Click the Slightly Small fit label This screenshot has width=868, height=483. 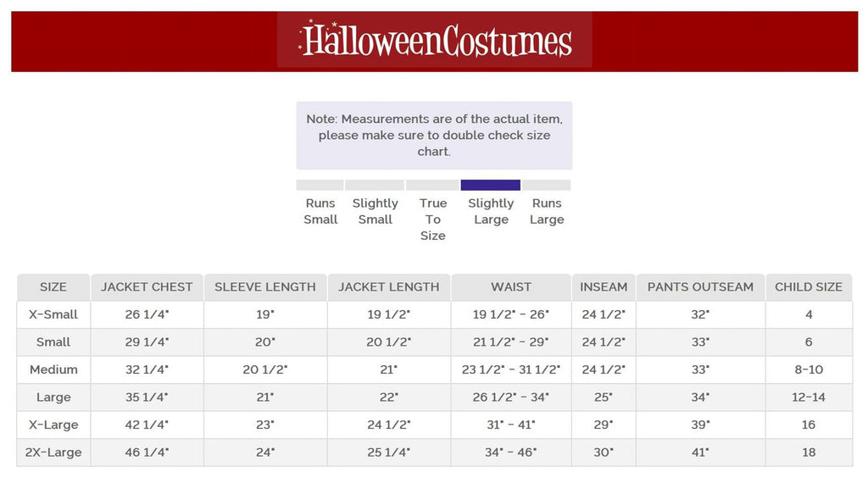pyautogui.click(x=376, y=211)
